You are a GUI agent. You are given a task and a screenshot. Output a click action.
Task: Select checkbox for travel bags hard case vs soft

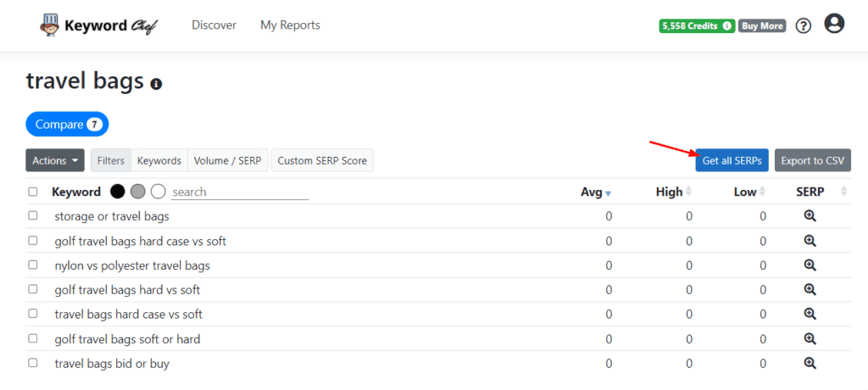pyautogui.click(x=33, y=314)
